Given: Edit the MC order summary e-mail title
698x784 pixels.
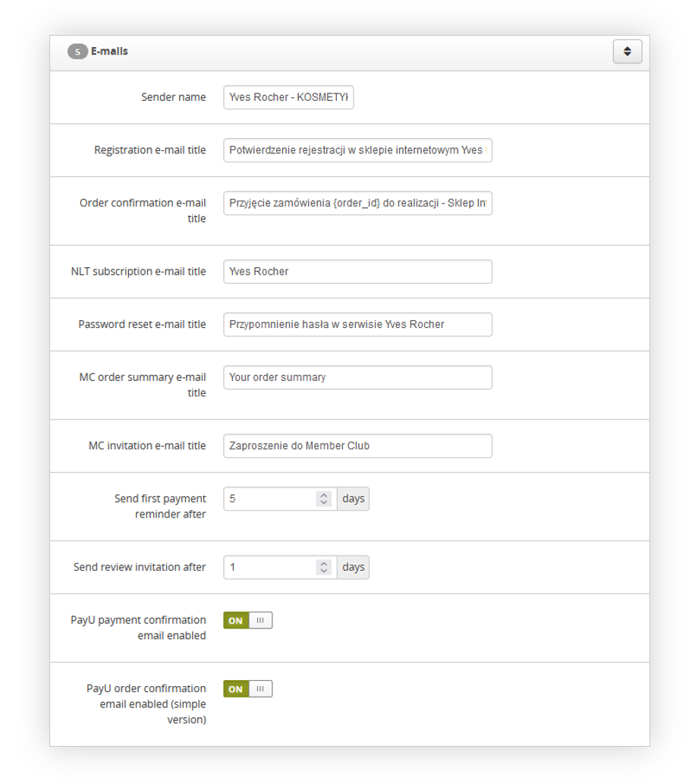Looking at the screenshot, I should coord(357,377).
